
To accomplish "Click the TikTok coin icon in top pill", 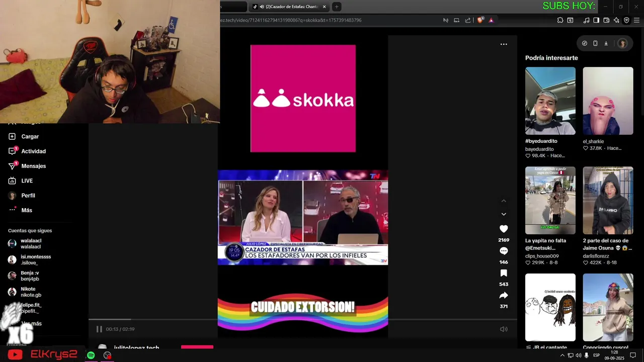I will pyautogui.click(x=585, y=43).
